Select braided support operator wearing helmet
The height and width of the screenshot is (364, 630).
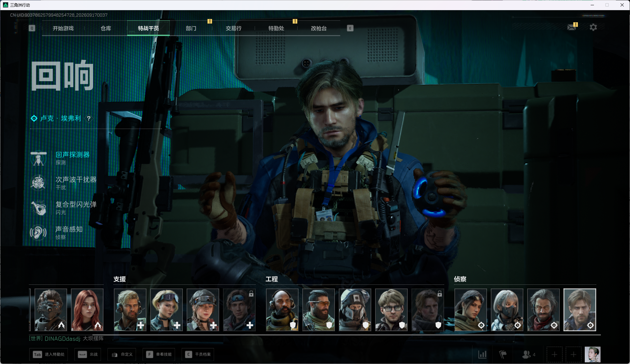coord(203,310)
